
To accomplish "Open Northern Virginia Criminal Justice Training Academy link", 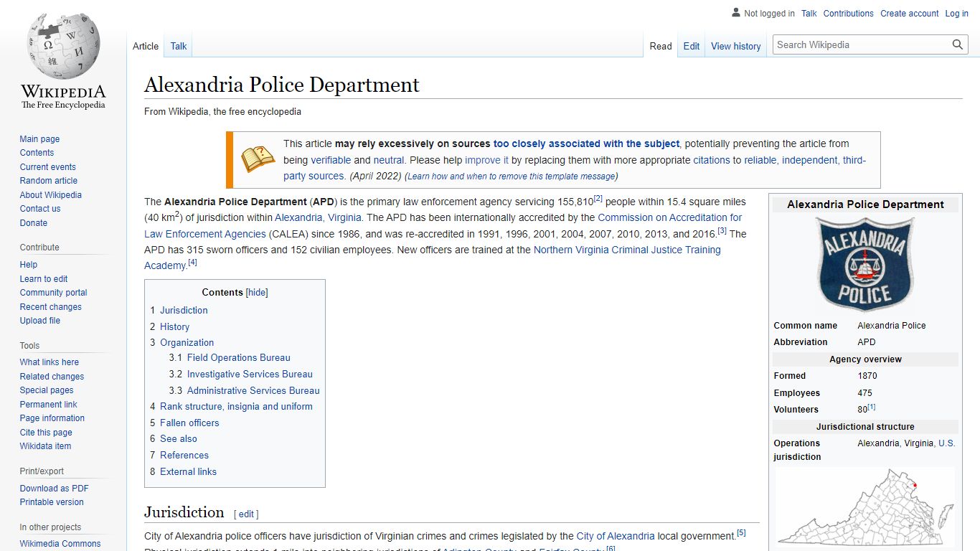I will [433, 258].
